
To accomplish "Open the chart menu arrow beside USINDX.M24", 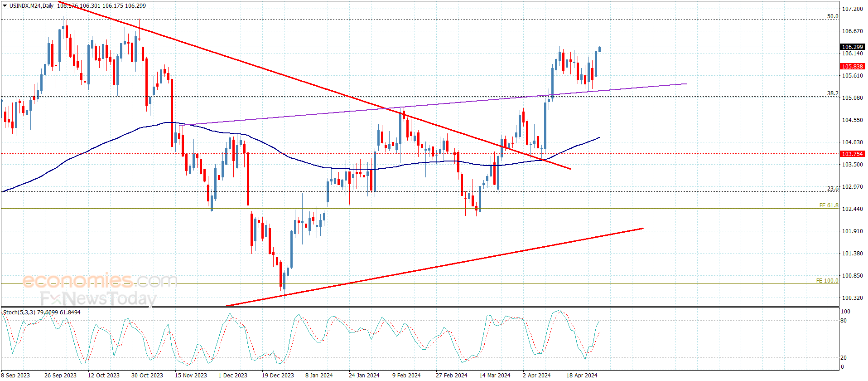I will 5,6.
